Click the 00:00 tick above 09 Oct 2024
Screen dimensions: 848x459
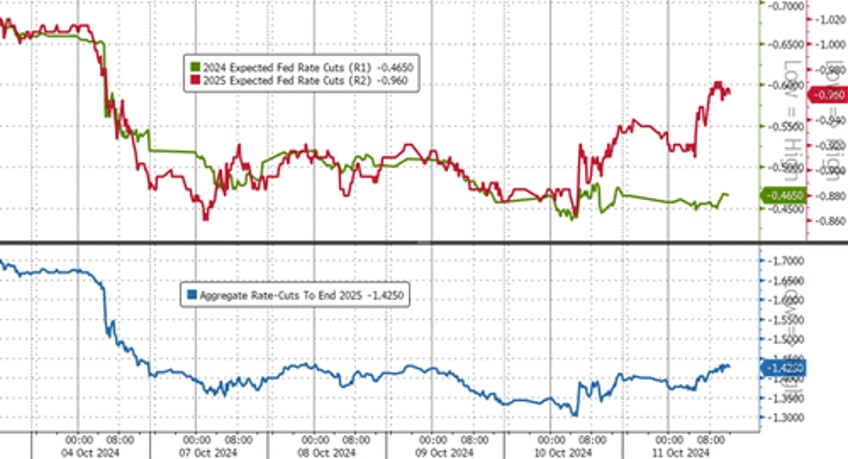point(433,440)
